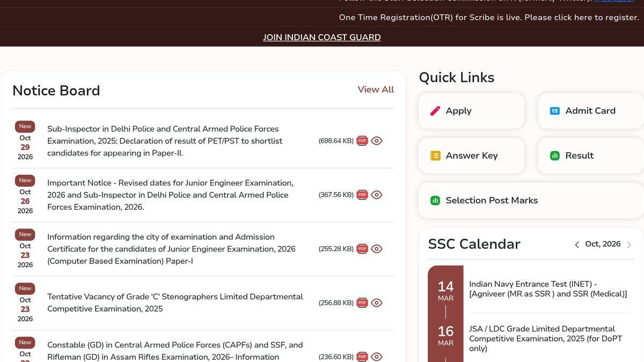Open View All notices link
The image size is (644, 362).
click(x=376, y=90)
